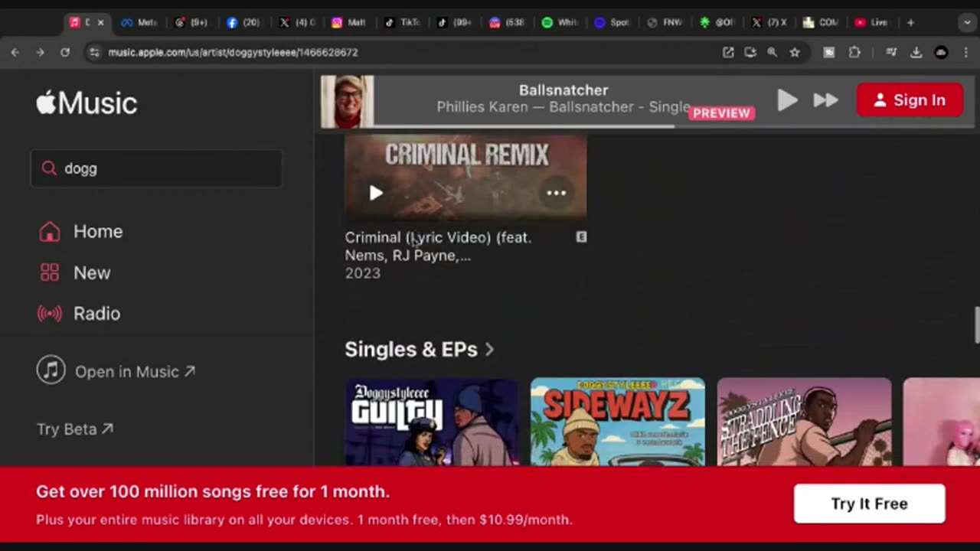Open the browser profile avatar
The width and height of the screenshot is (980, 551).
[x=942, y=52]
